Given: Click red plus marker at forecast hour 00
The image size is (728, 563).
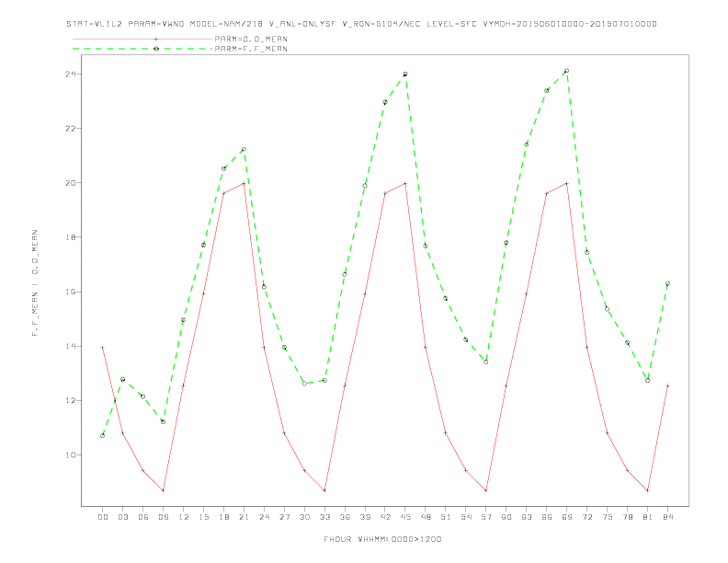Looking at the screenshot, I should click(x=103, y=348).
